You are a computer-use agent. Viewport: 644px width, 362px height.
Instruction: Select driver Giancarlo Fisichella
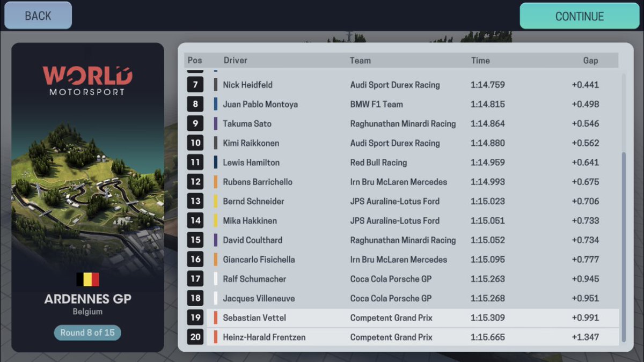(259, 260)
